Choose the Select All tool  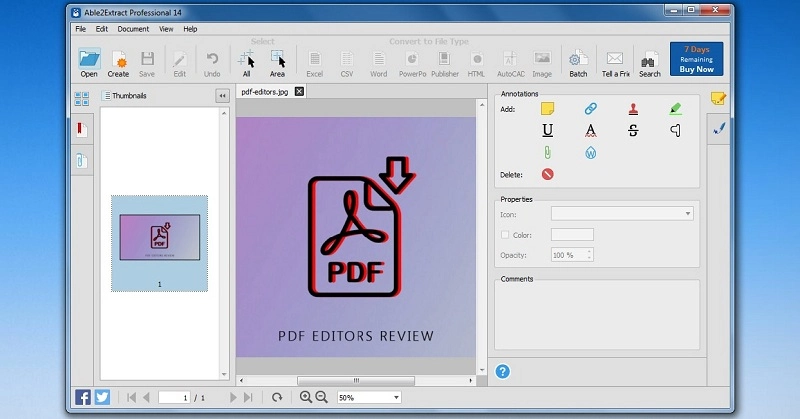click(x=246, y=59)
